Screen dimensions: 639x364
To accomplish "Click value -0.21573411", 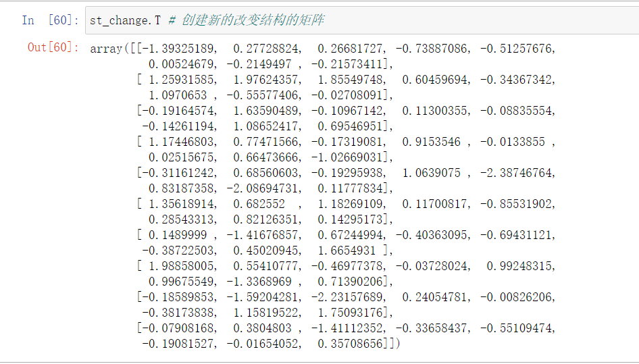I will pyautogui.click(x=347, y=64).
